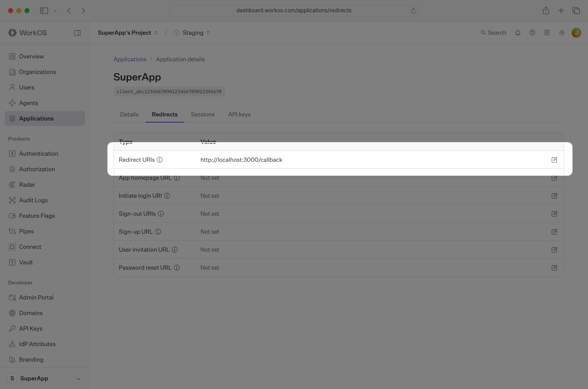The height and width of the screenshot is (389, 588).
Task: Edit the App homepage URL row
Action: pyautogui.click(x=554, y=178)
